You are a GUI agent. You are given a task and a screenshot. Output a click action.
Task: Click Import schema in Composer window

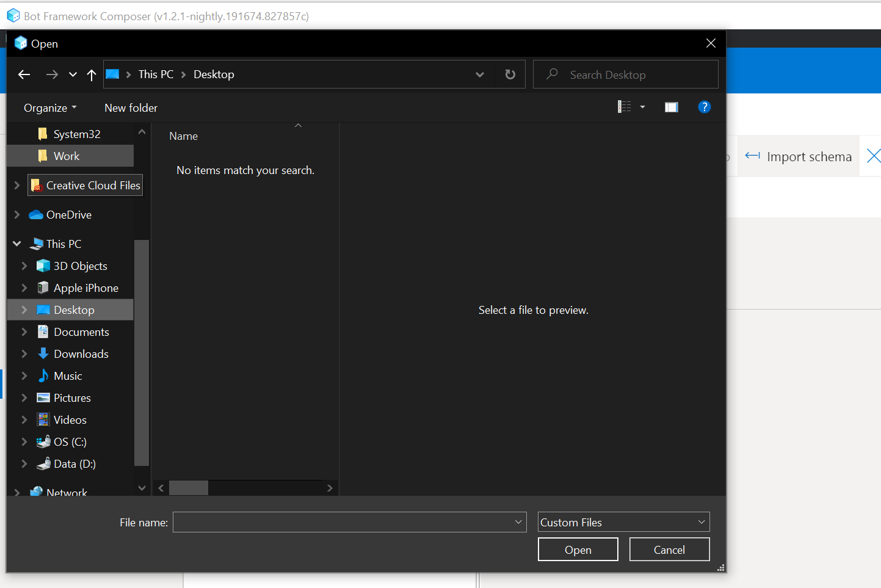click(x=799, y=156)
